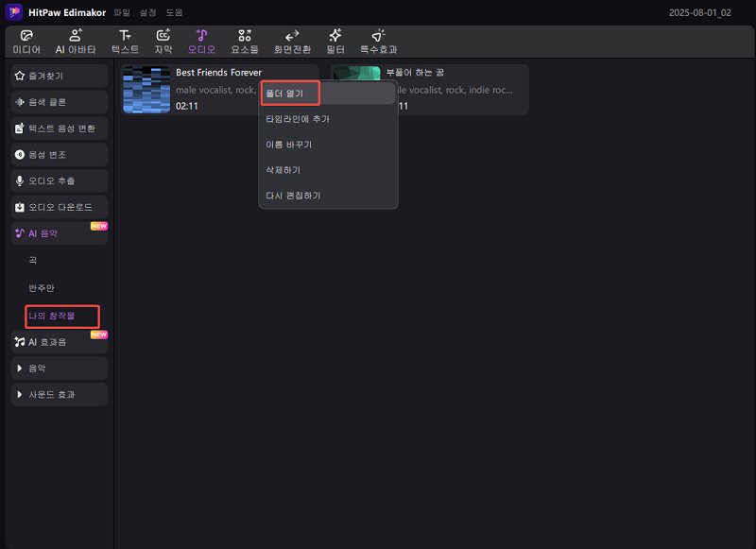This screenshot has width=756, height=549.
Task: Click the 부풀어 하는 꿈 track title
Action: (x=415, y=73)
